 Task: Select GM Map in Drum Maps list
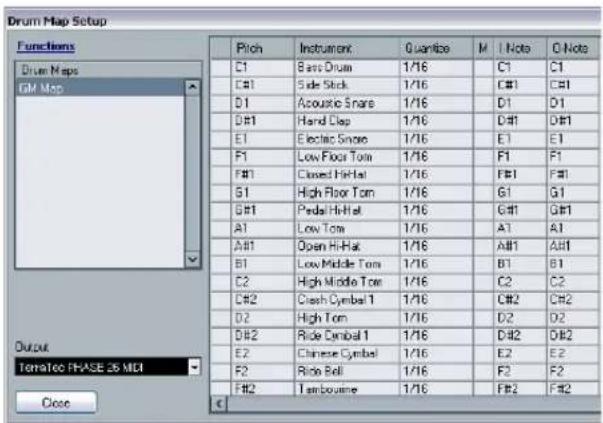100,88
